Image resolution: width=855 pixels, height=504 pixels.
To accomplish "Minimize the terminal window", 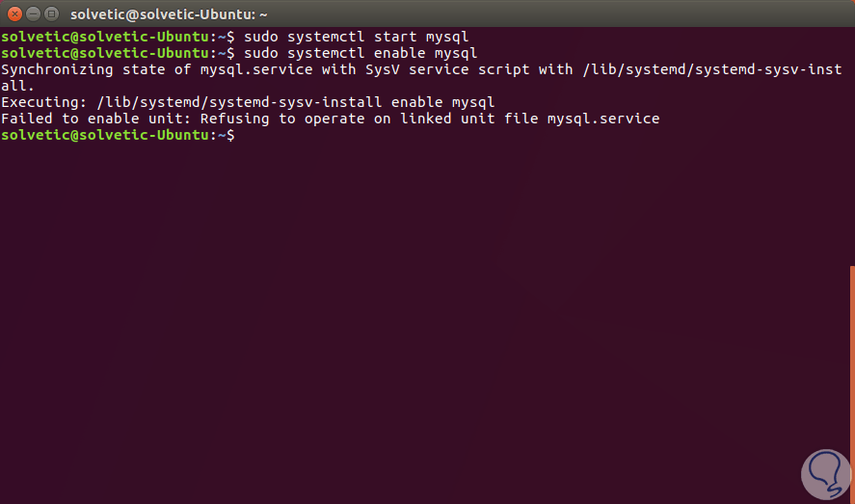I will [31, 13].
